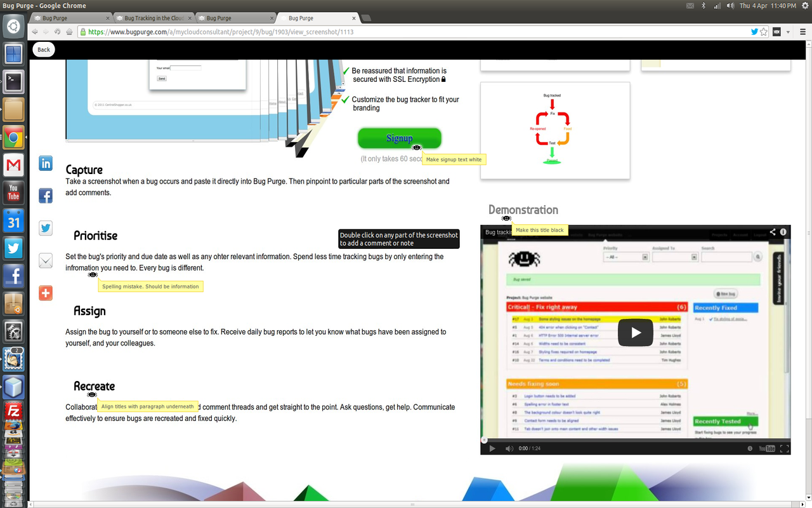This screenshot has width=812, height=508.
Task: Switch to Bug Purge tab left of Bug Tracking
Action: coord(72,18)
